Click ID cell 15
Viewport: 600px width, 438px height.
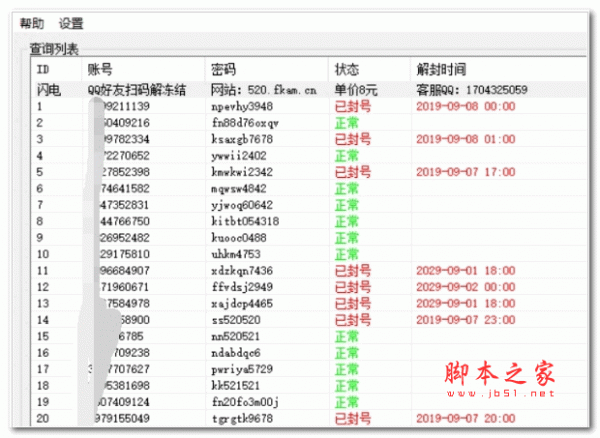43,337
